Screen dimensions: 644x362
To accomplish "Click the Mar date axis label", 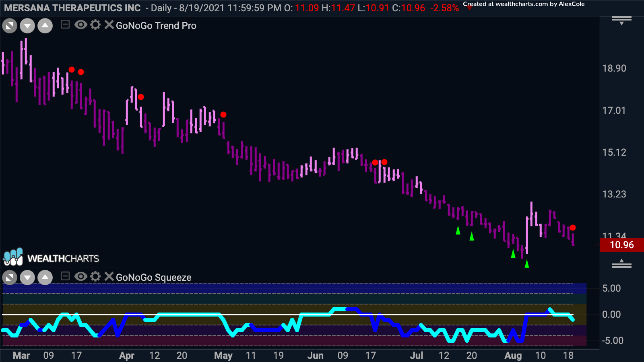I will 21,356.
